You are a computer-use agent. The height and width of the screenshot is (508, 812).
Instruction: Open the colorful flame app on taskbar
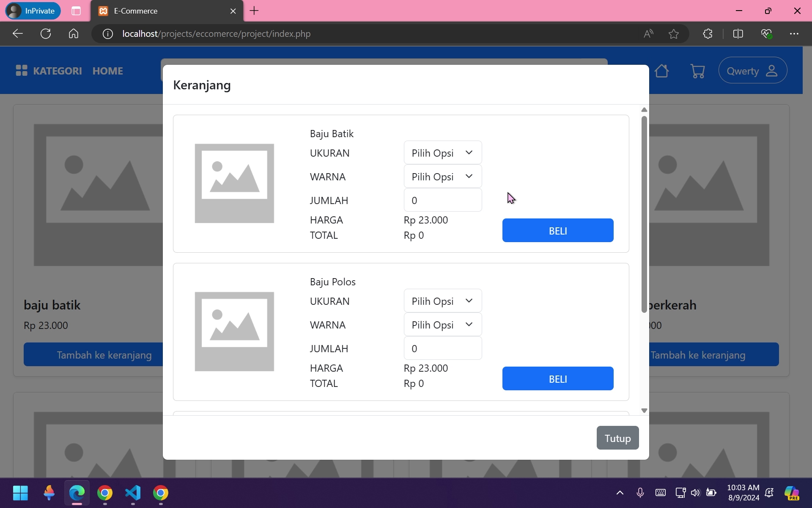click(x=49, y=493)
